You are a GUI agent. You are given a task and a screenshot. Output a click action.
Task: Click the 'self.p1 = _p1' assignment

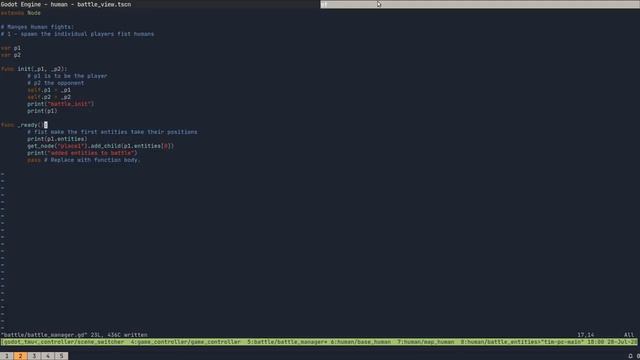[x=49, y=90]
